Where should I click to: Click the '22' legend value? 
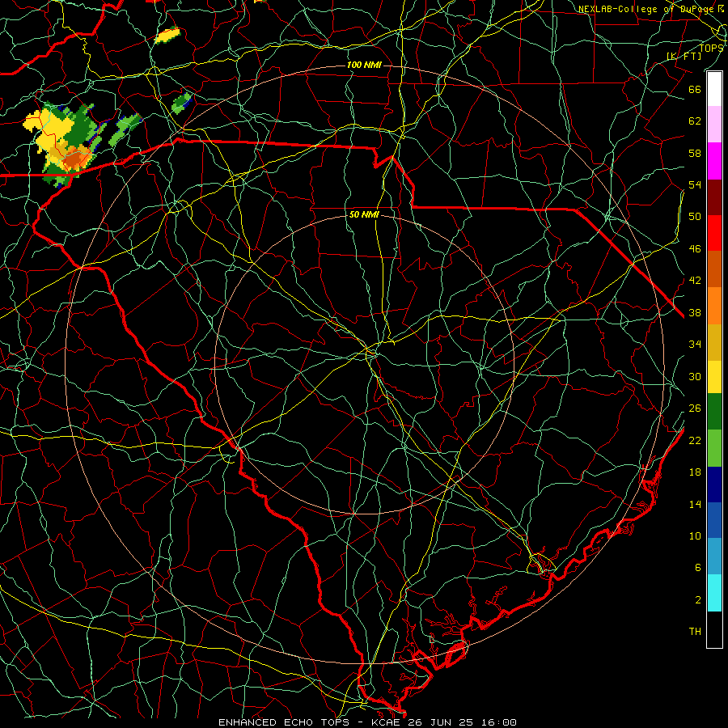click(695, 440)
